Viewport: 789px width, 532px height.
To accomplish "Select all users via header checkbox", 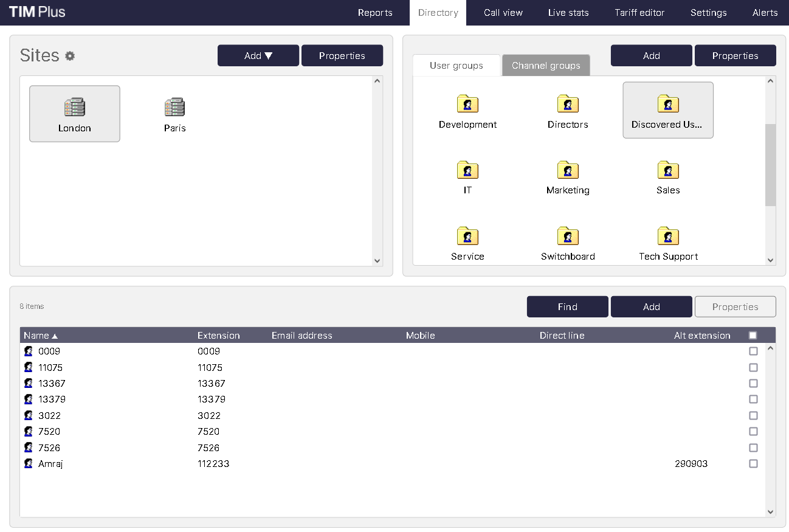I will tap(753, 334).
